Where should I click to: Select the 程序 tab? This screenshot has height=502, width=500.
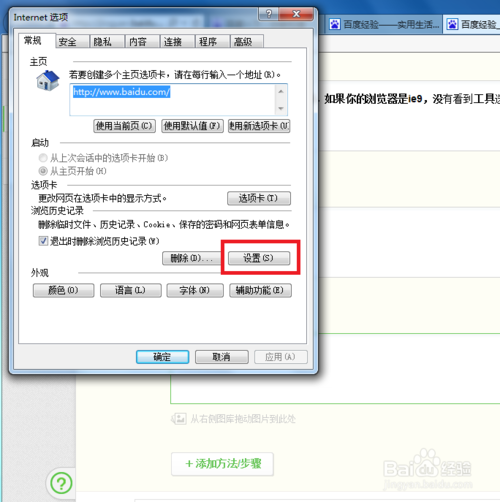tap(212, 42)
